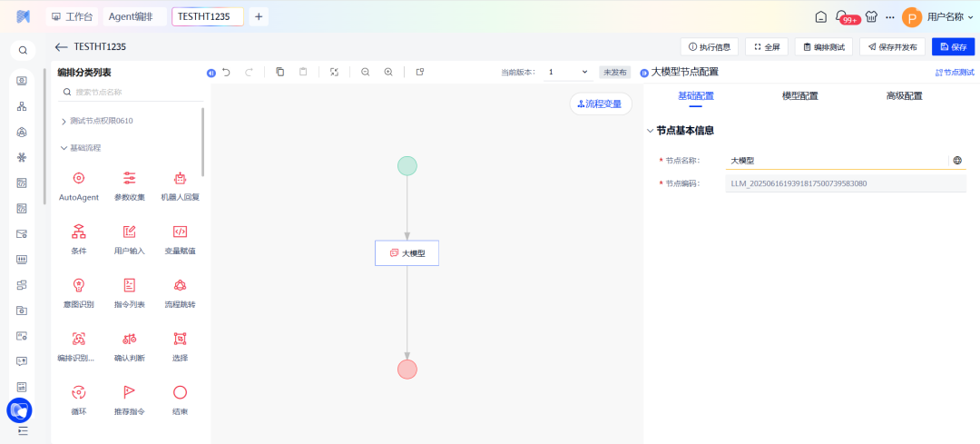Click the 保存并发布 button
This screenshot has height=444, width=980.
(892, 47)
